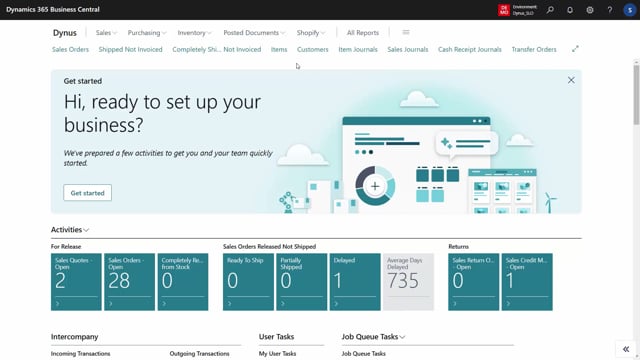The width and height of the screenshot is (640, 360).
Task: Open Shipped Not Invoiced link
Action: coord(130,49)
